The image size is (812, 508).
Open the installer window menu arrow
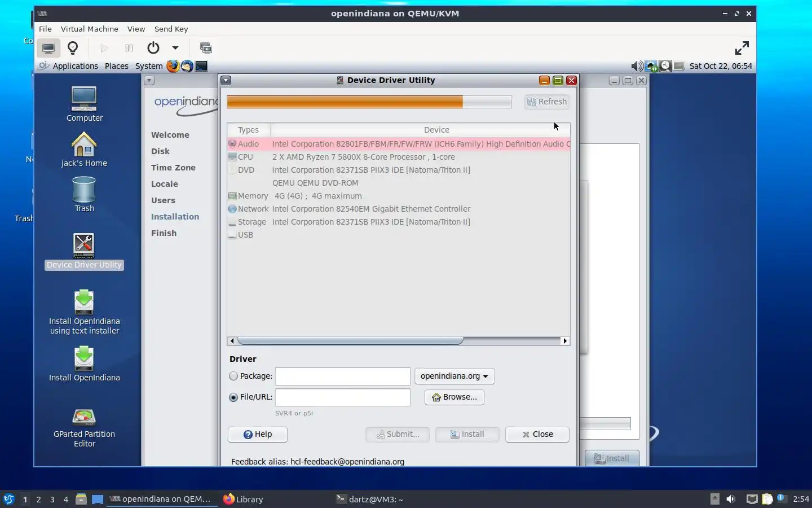tap(149, 80)
